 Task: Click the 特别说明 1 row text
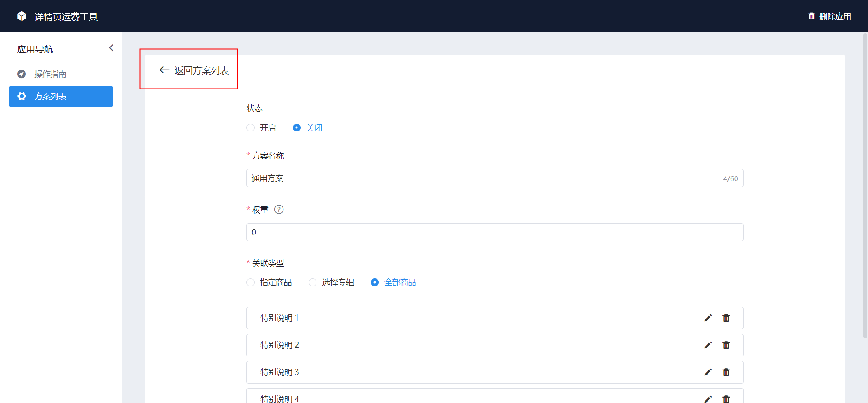tap(279, 318)
